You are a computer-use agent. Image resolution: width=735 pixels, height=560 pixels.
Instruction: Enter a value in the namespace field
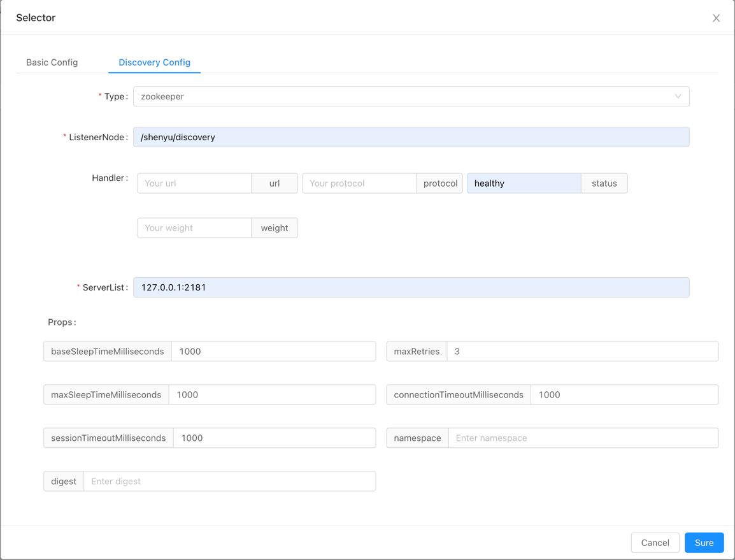(x=583, y=438)
